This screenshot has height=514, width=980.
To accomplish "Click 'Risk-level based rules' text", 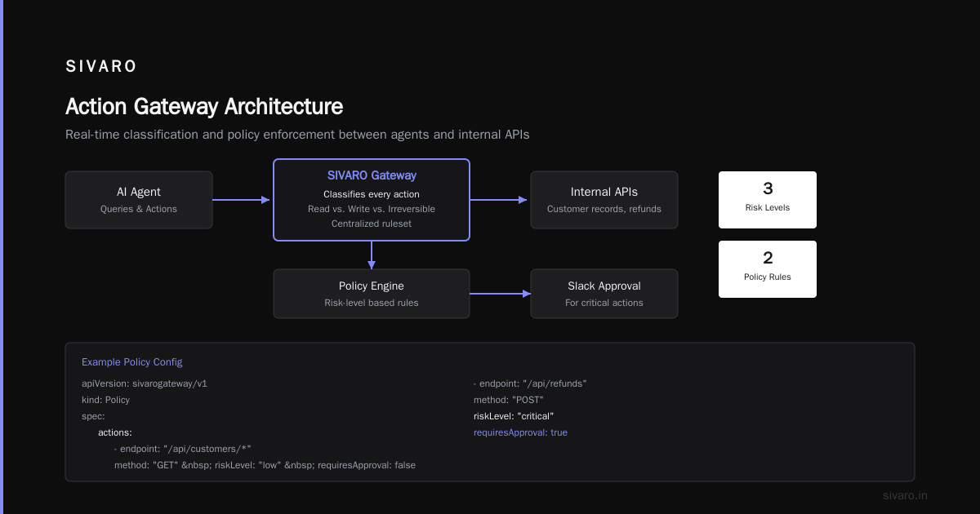I will (372, 303).
